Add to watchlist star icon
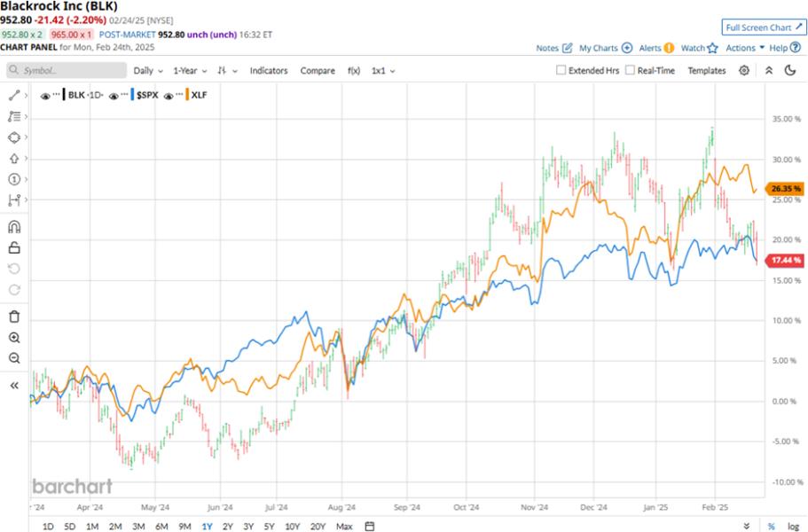The image size is (808, 532). (x=713, y=48)
